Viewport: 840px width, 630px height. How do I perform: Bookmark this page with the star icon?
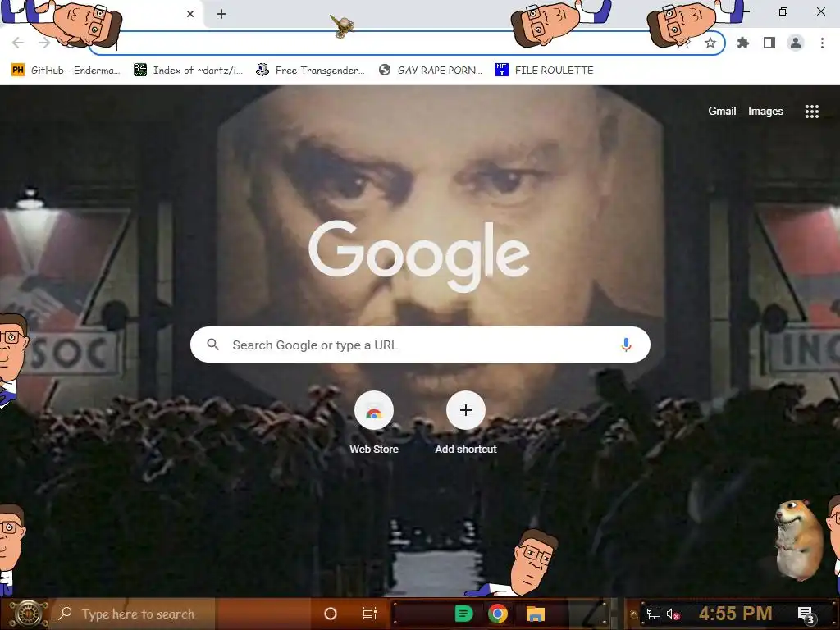tap(710, 43)
